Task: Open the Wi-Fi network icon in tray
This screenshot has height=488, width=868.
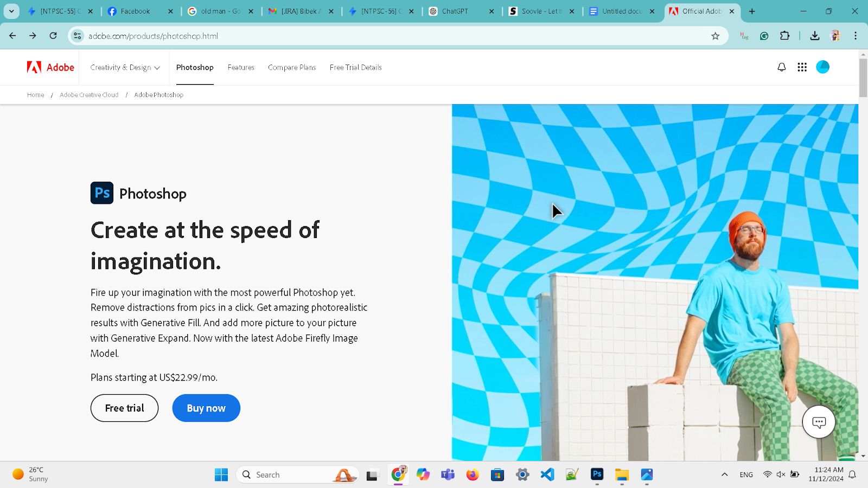Action: 767,474
